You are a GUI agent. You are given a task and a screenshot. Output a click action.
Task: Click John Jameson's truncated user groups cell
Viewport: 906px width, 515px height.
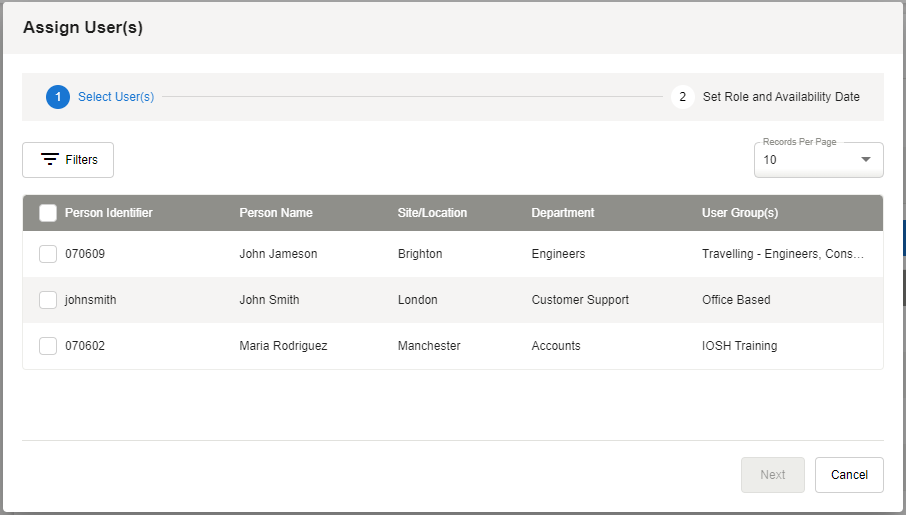click(782, 254)
